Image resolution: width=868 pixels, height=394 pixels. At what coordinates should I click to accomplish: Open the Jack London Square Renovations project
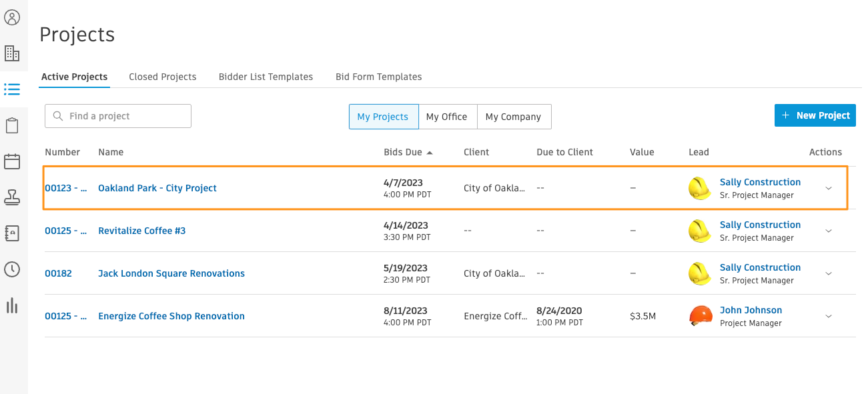(171, 273)
